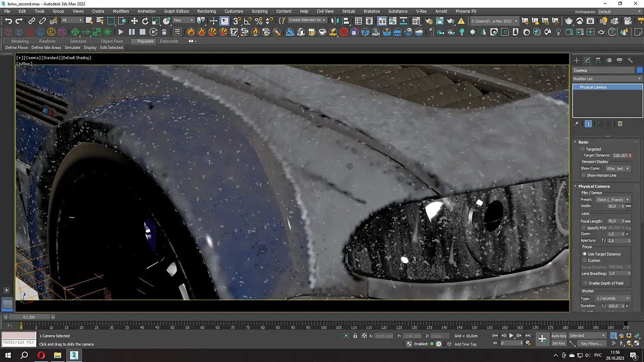Click the Pin Stack icon
644x362 pixels.
[576, 124]
